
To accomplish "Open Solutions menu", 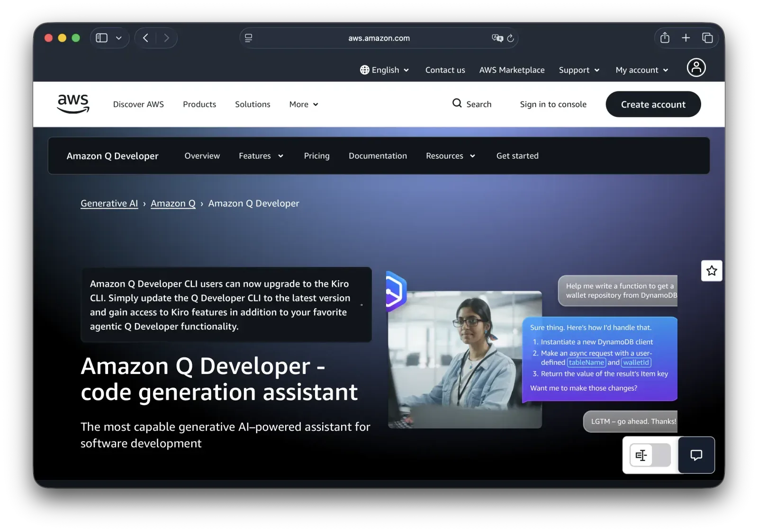I will [x=253, y=104].
